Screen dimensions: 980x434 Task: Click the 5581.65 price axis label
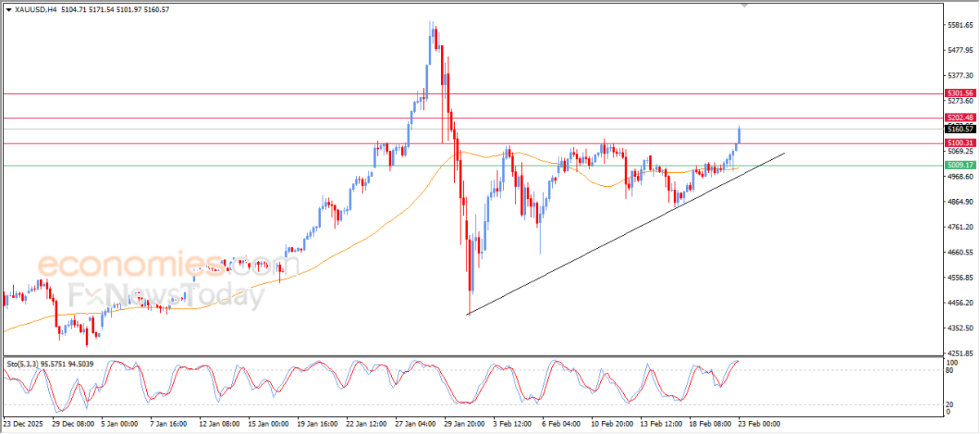957,25
